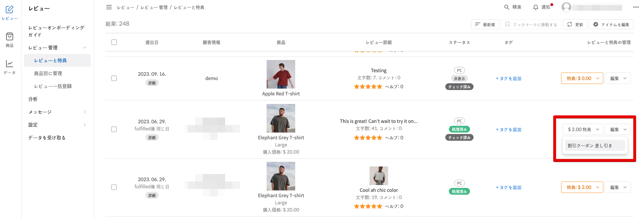
Task: Click the 更新 refresh button
Action: click(x=575, y=25)
